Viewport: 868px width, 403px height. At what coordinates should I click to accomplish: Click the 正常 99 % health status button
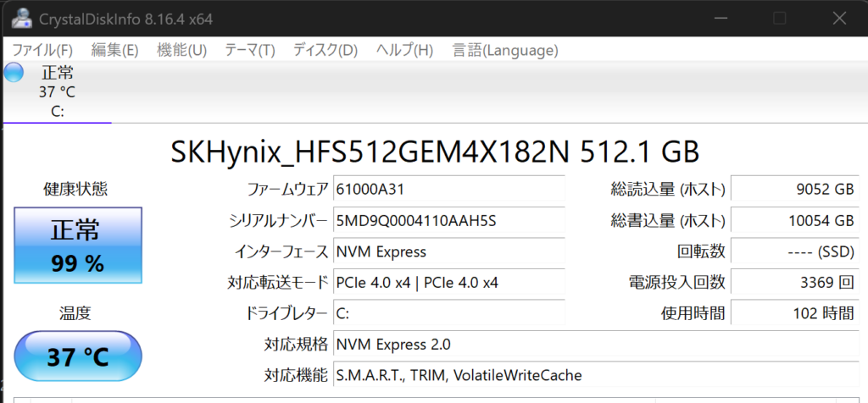click(77, 246)
